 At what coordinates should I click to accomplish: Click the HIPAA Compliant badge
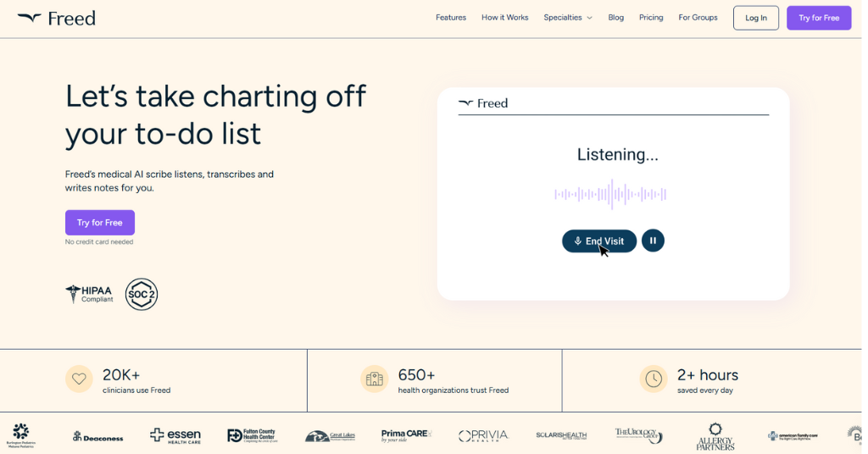89,294
